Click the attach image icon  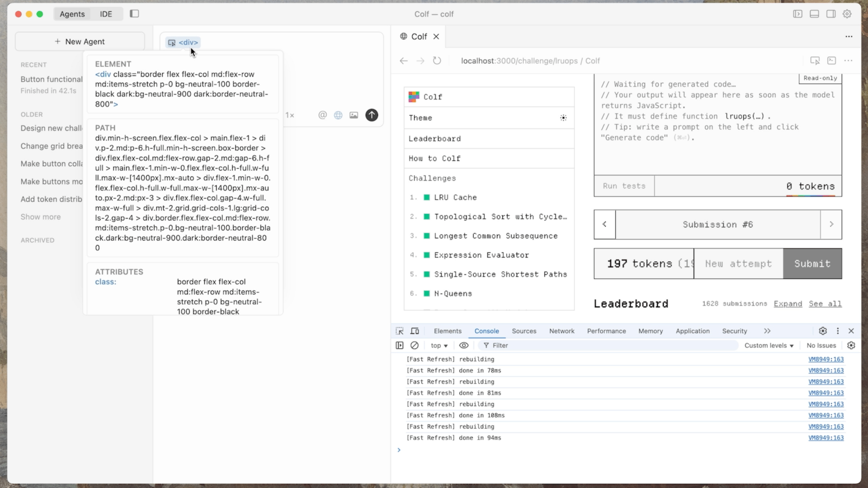click(354, 115)
